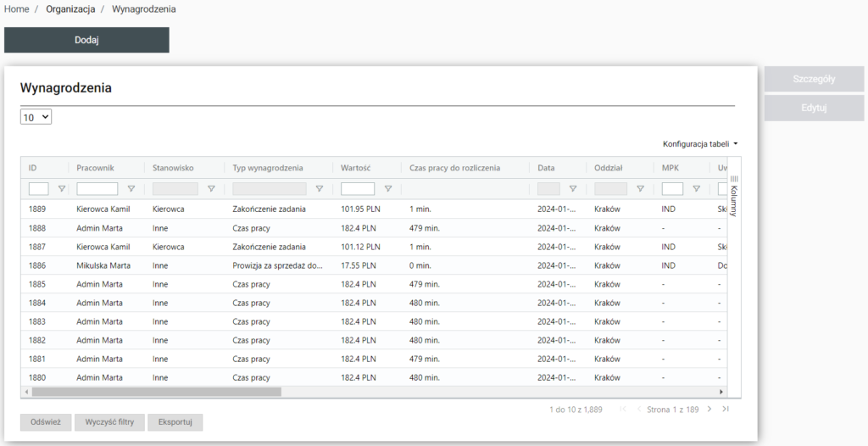
Task: Open the ID column filter icon
Action: [61, 189]
